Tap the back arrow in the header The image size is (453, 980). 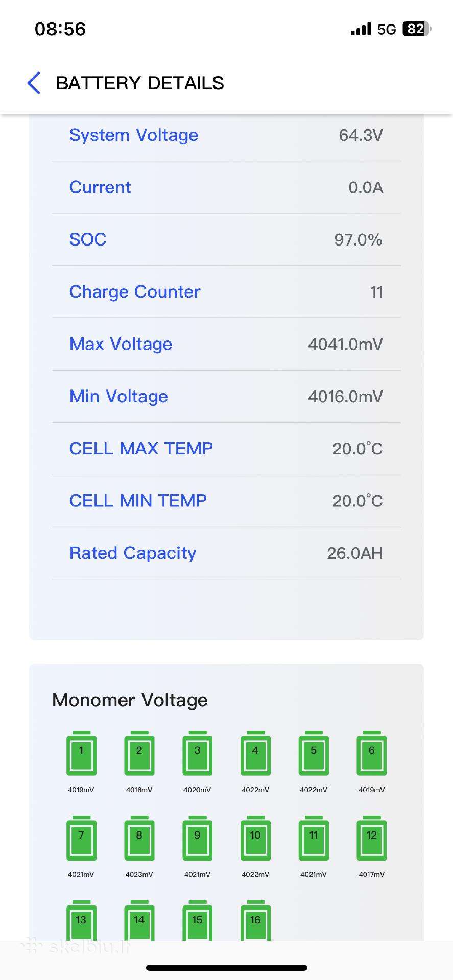34,83
